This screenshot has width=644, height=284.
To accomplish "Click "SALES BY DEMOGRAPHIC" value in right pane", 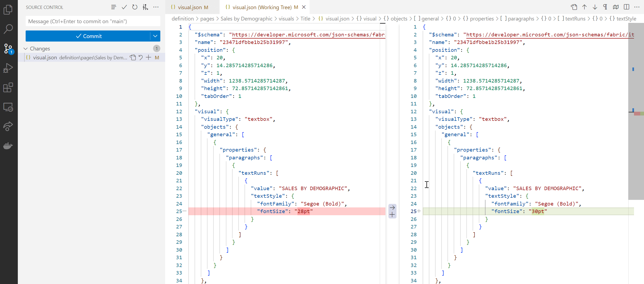I will (x=547, y=189).
